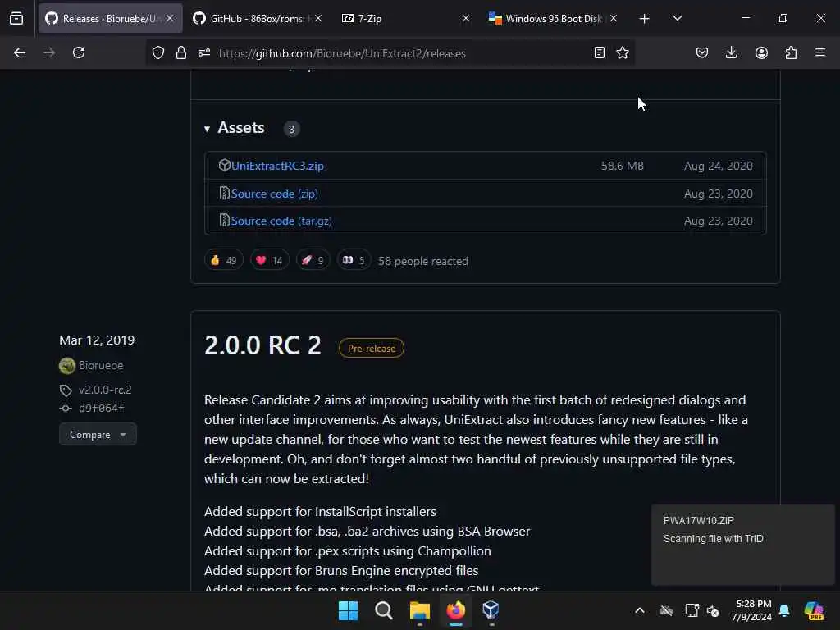The image size is (840, 630).
Task: Open notification bell in taskbar
Action: coord(784,610)
